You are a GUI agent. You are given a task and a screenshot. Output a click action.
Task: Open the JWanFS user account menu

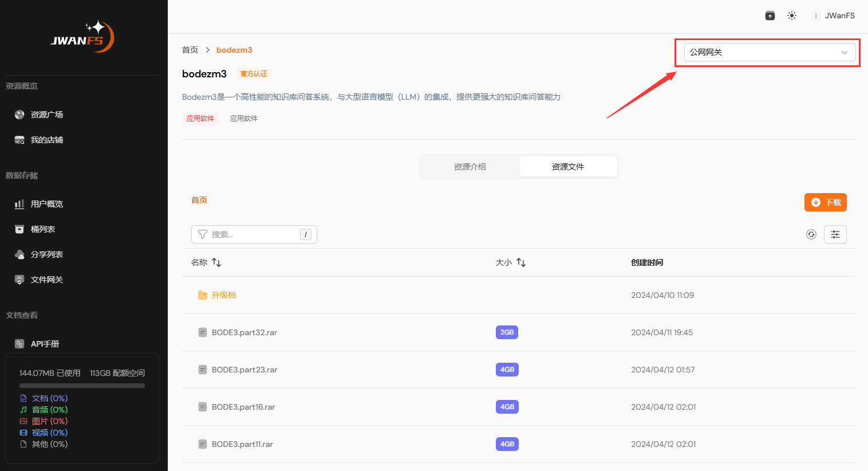point(833,15)
